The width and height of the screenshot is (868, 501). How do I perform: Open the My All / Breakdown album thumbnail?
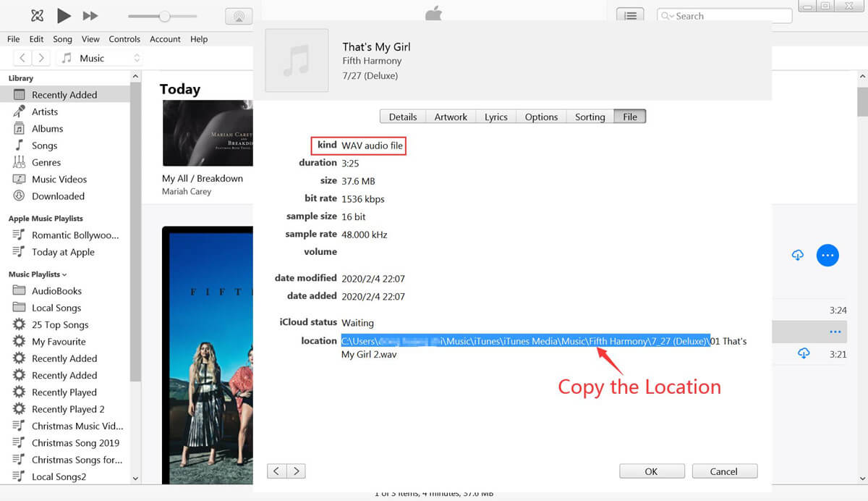(x=208, y=133)
